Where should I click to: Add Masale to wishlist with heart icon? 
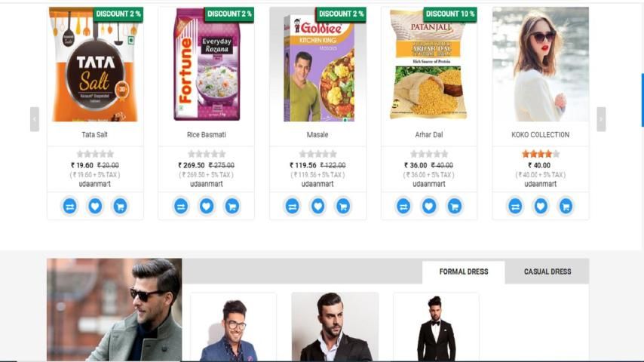coord(317,206)
